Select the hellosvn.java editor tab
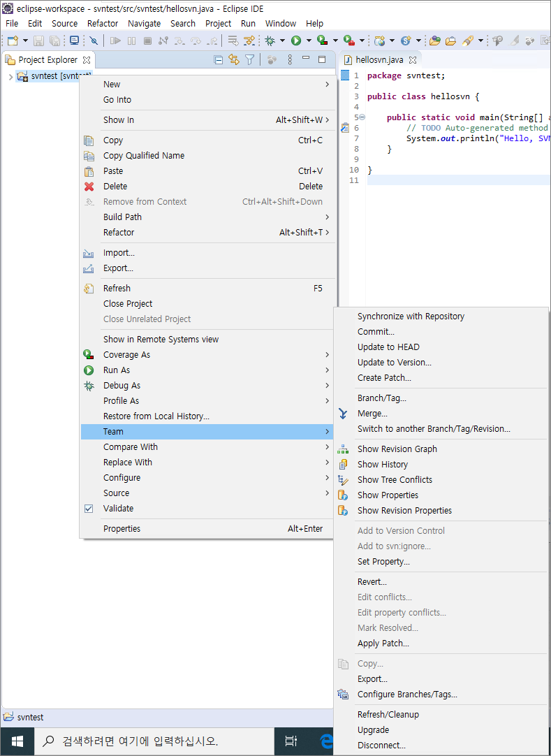551x756 pixels. [379, 60]
